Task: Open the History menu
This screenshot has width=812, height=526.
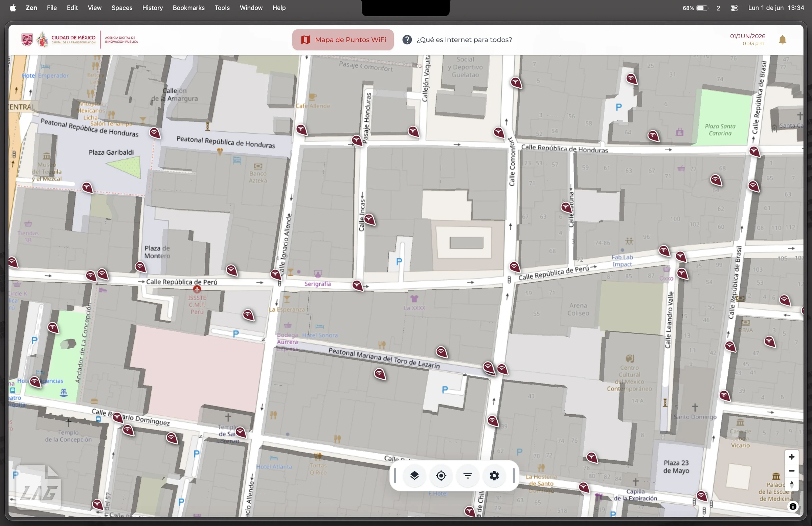Action: coord(152,7)
